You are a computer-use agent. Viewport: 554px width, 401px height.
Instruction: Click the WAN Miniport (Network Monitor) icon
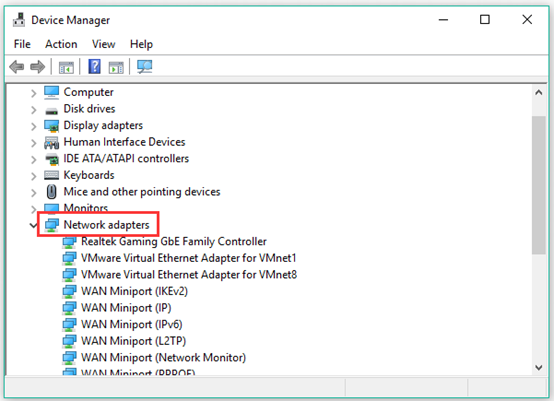coord(69,358)
